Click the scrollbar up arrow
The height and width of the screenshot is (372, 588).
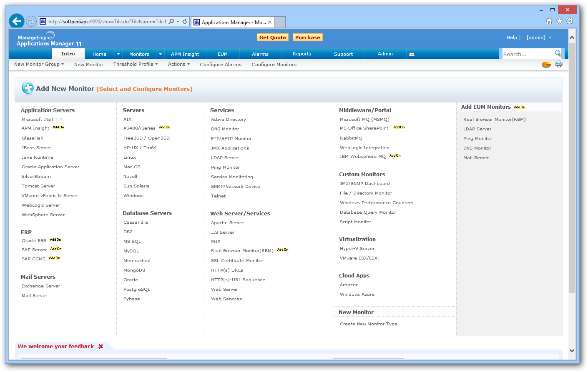pyautogui.click(x=572, y=37)
